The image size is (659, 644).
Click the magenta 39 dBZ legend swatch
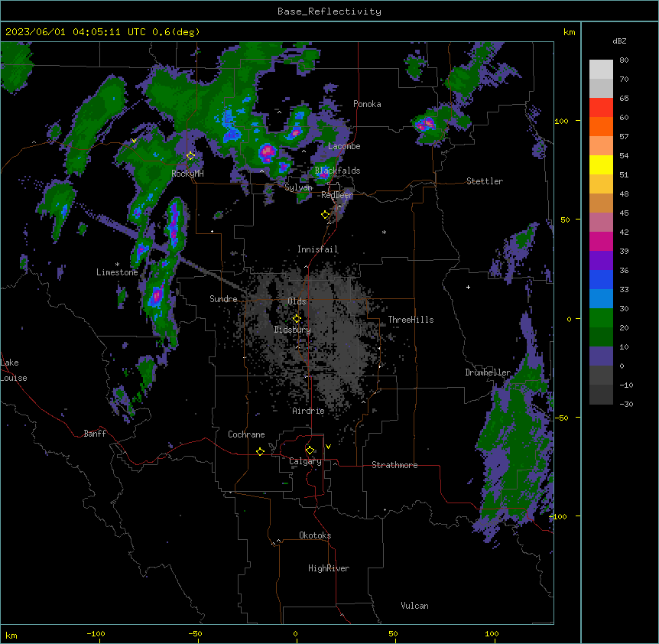[601, 241]
